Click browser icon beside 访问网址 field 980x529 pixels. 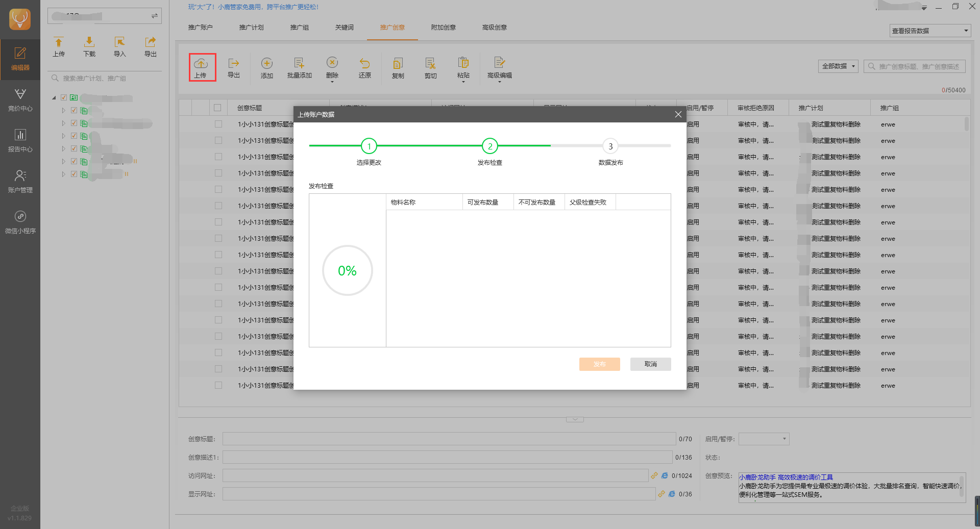coord(665,475)
